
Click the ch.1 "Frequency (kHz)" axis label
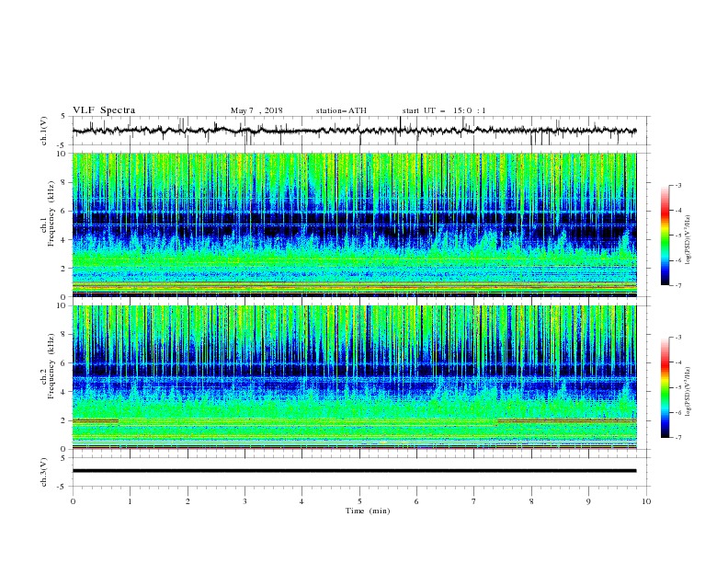tap(51, 212)
